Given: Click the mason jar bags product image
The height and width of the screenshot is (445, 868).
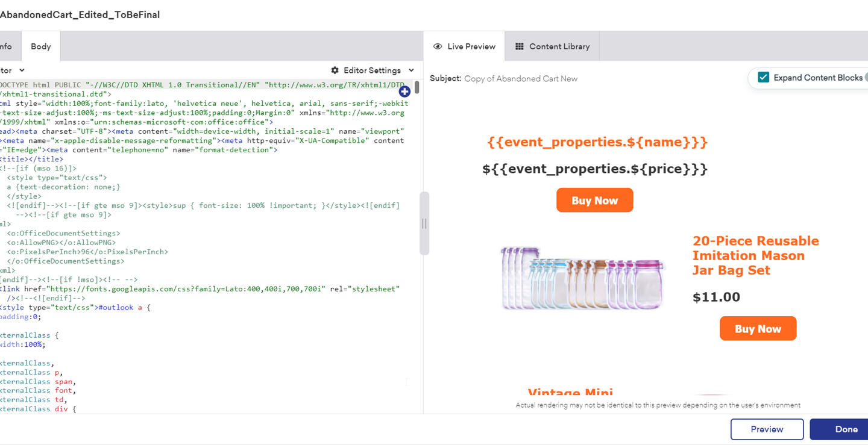Looking at the screenshot, I should tap(583, 277).
